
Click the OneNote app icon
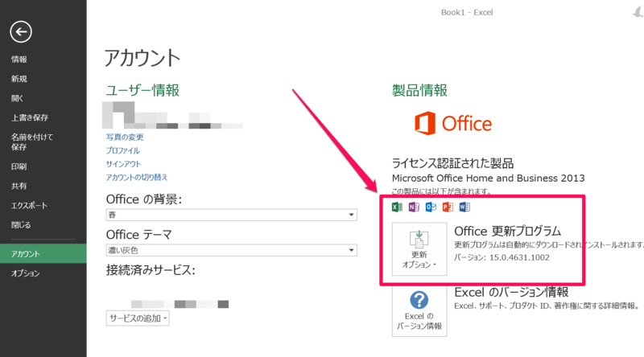tap(414, 207)
